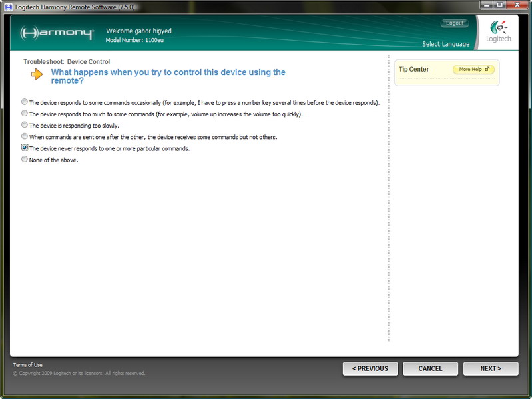Log out using the Logout button
The image size is (532, 399).
point(455,23)
